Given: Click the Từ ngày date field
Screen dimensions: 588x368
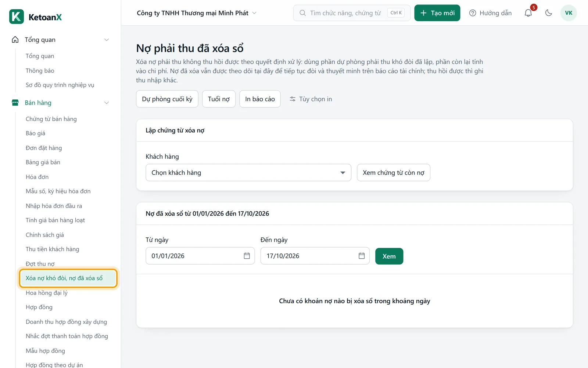Looking at the screenshot, I should (x=200, y=256).
